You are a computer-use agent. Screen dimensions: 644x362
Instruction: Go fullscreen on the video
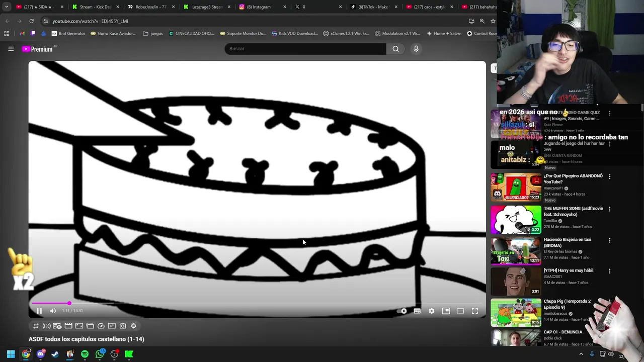point(474,311)
